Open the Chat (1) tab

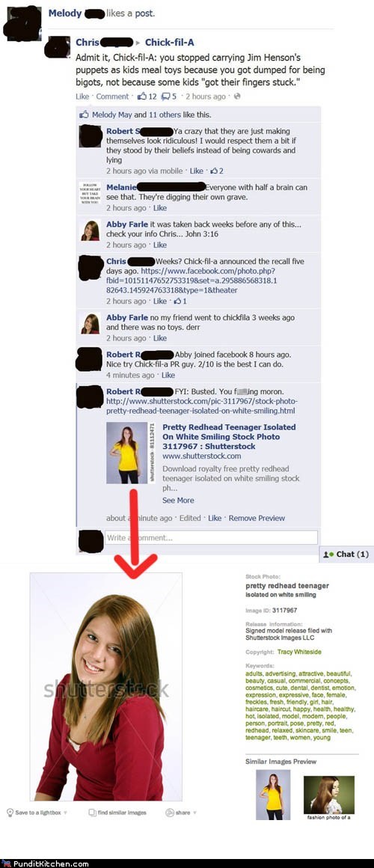click(346, 554)
